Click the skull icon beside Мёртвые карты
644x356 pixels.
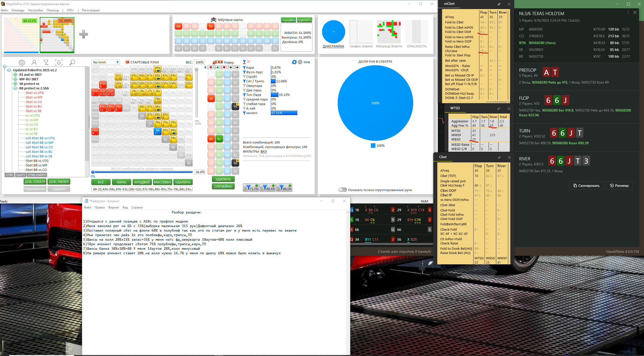pyautogui.click(x=213, y=20)
